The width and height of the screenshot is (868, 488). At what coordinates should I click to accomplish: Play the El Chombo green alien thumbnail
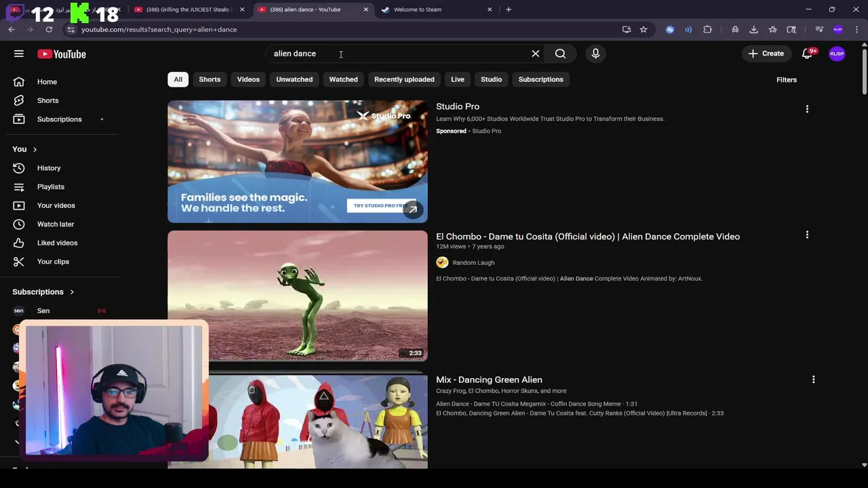pos(298,296)
